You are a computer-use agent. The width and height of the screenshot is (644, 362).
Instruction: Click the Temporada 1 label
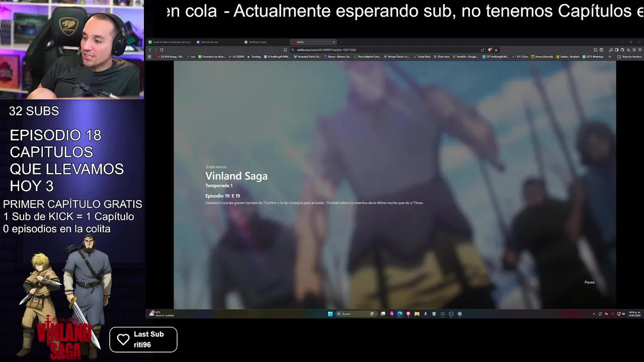click(x=219, y=186)
